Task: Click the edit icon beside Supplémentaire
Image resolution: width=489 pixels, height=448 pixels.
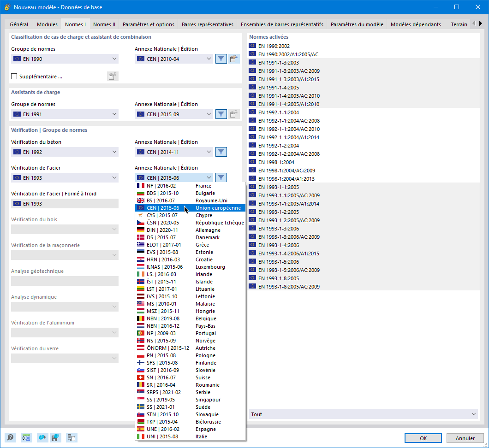Action: coord(113,77)
